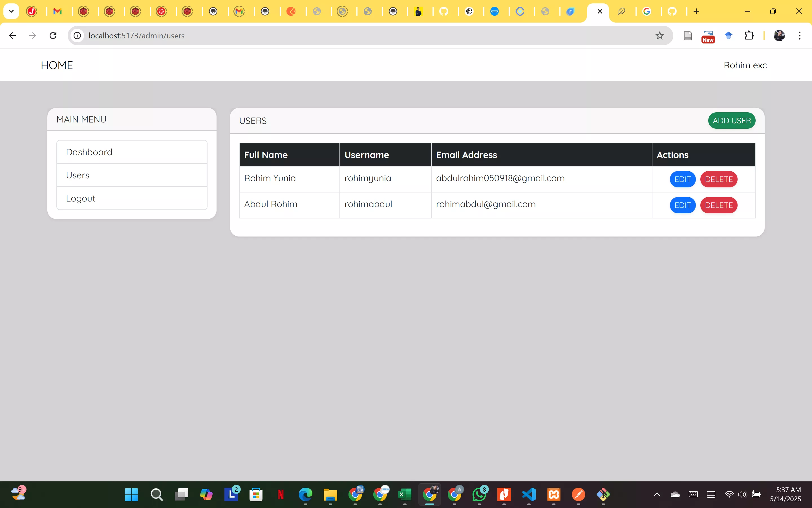Open the Chrome three-dot menu
Image resolution: width=812 pixels, height=508 pixels.
(x=800, y=36)
